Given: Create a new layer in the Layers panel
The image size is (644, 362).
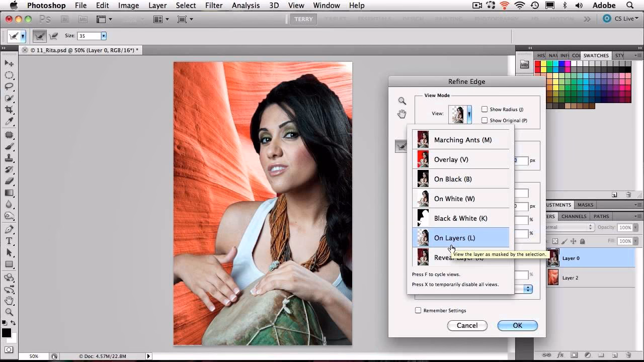Looking at the screenshot, I should [615, 355].
